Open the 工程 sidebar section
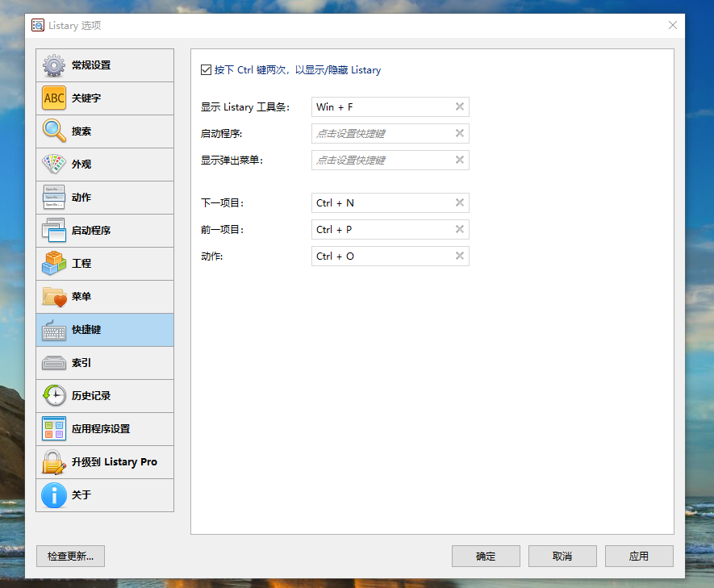 [105, 264]
